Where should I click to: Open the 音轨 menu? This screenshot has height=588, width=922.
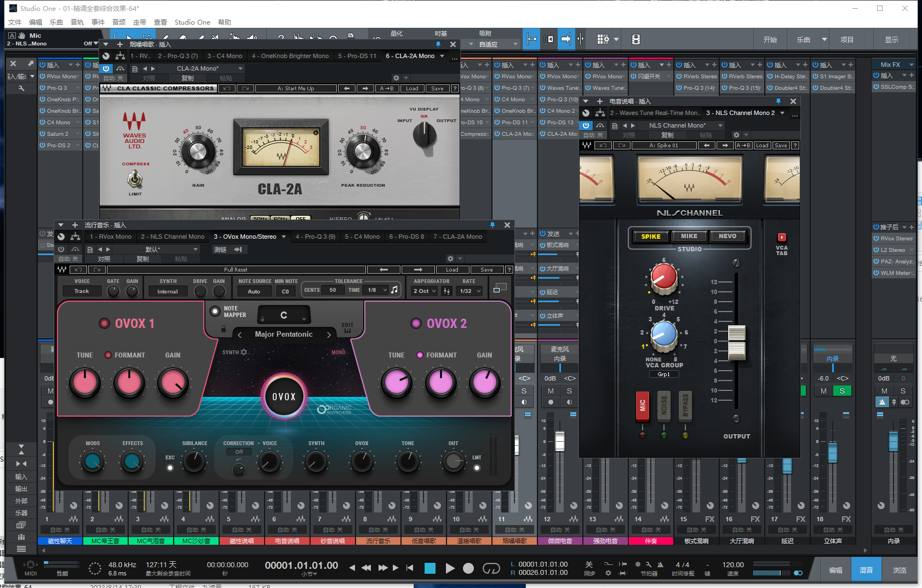(x=77, y=22)
